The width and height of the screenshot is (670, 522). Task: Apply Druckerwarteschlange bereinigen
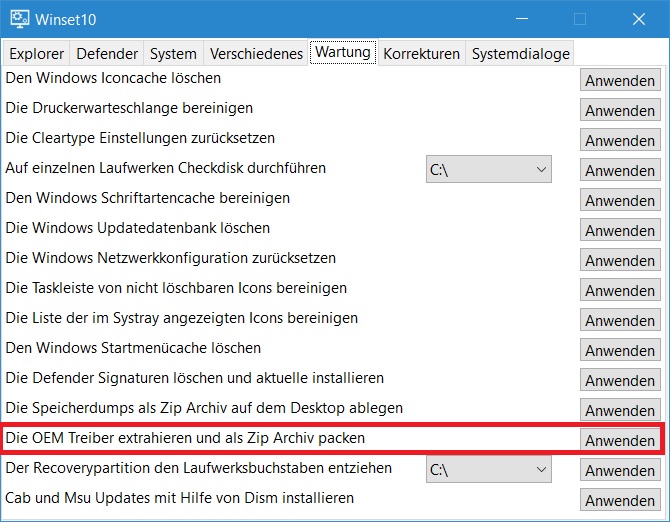[620, 110]
